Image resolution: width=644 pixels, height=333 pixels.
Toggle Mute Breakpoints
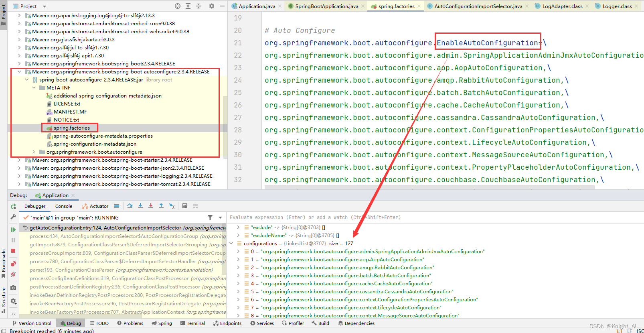point(13,274)
